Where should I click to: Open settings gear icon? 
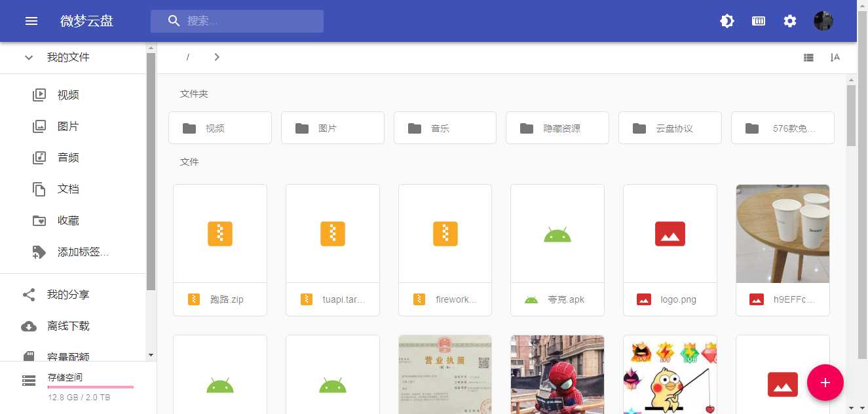790,21
